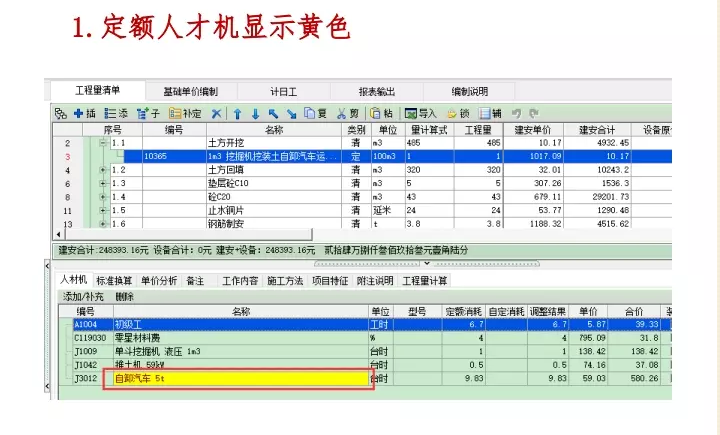The image size is (720, 435).
Task: Click the 子 (add child item) icon
Action: 148,114
